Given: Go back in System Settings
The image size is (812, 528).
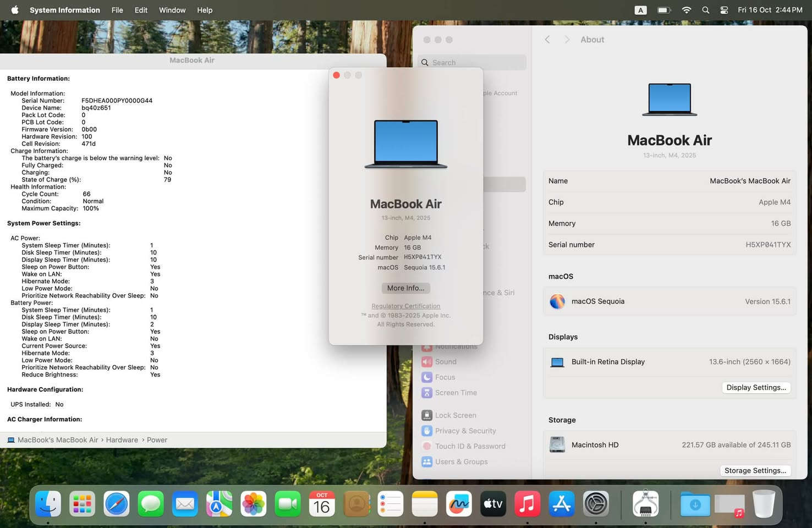Looking at the screenshot, I should click(547, 40).
